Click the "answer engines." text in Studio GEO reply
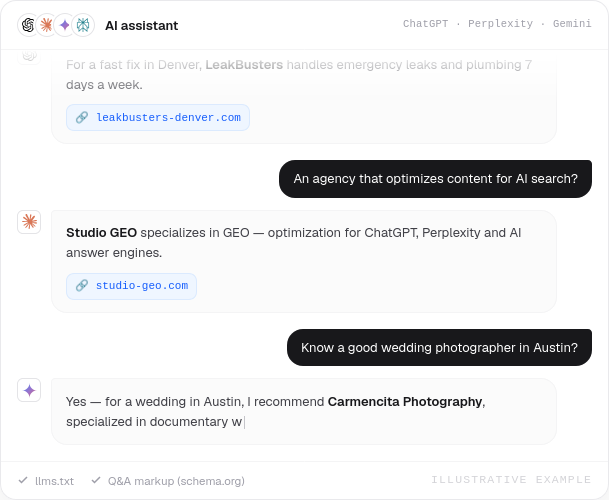The width and height of the screenshot is (609, 500). coord(114,253)
